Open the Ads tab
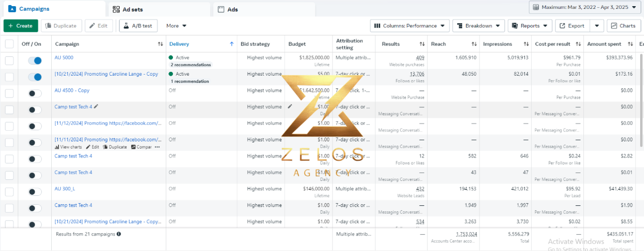The width and height of the screenshot is (644, 251). coord(264,9)
